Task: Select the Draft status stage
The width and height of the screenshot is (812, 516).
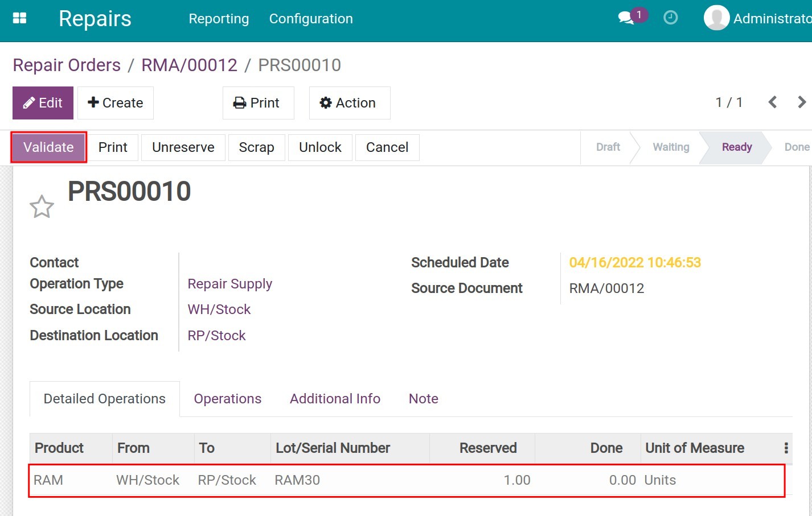Action: coord(608,147)
